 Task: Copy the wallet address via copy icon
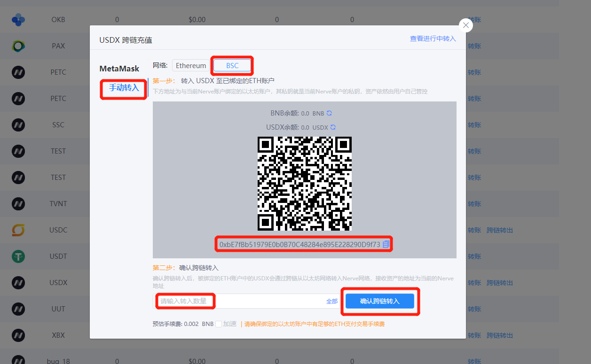pyautogui.click(x=386, y=244)
